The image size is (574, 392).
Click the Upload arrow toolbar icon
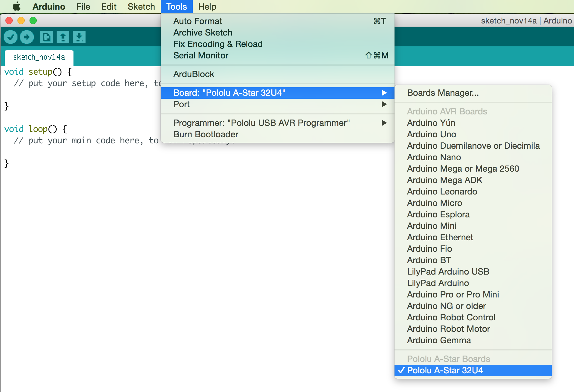coord(27,37)
